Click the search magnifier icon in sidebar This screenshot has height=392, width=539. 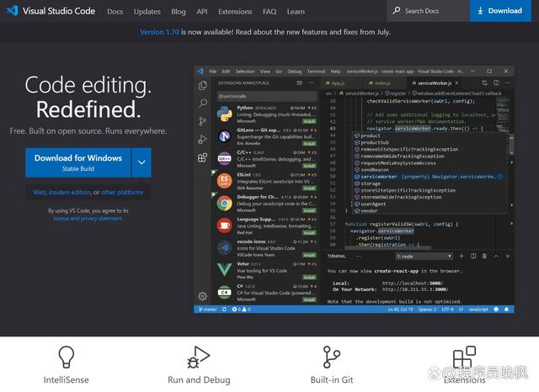(x=202, y=103)
